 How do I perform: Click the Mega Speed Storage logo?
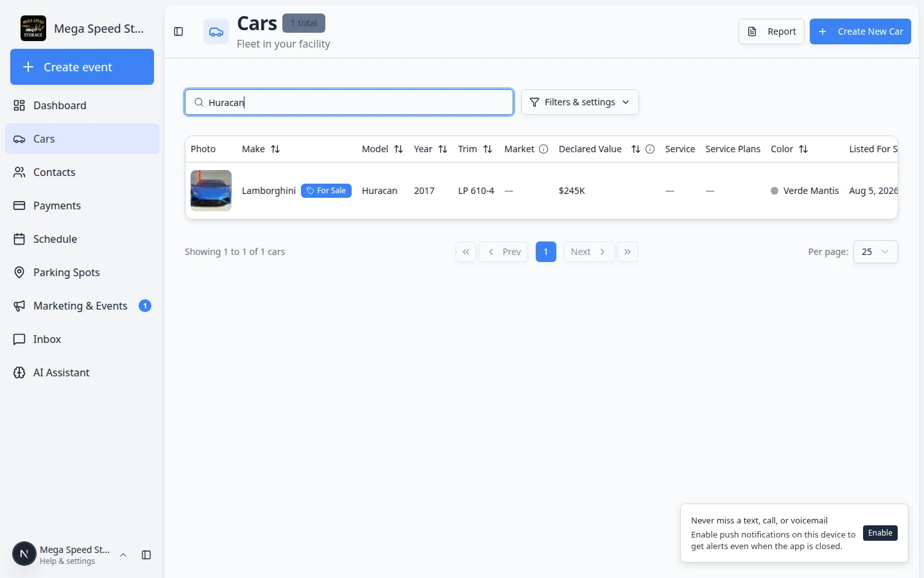[33, 28]
